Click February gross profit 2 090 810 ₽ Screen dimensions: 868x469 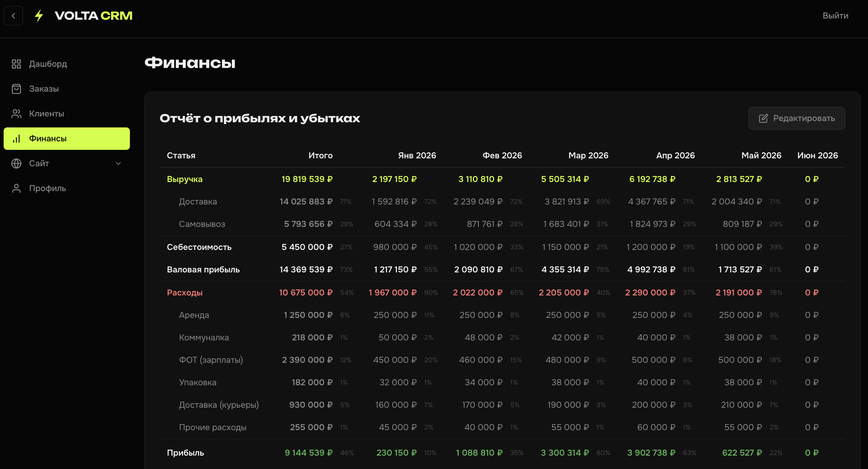[x=478, y=270]
